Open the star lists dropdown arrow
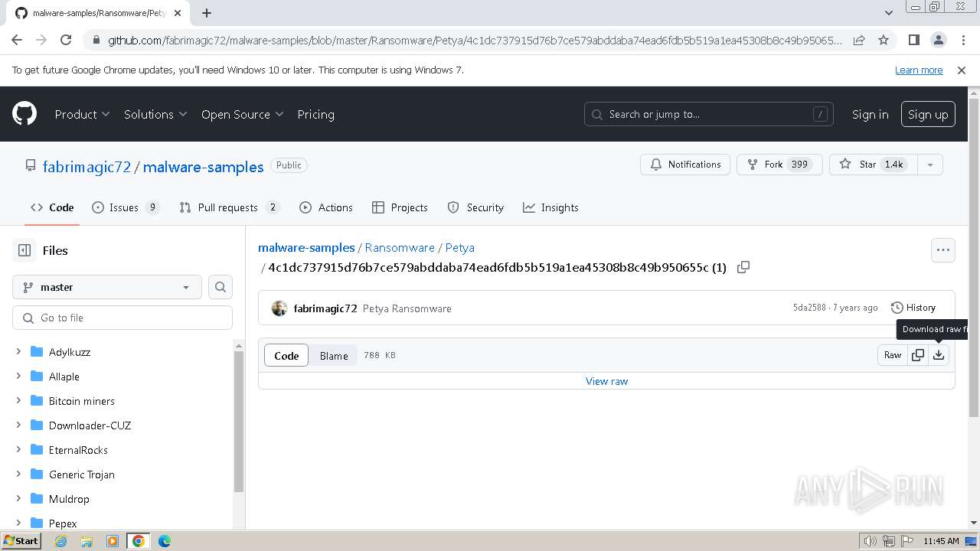Screen dimensions: 980x551 930,165
